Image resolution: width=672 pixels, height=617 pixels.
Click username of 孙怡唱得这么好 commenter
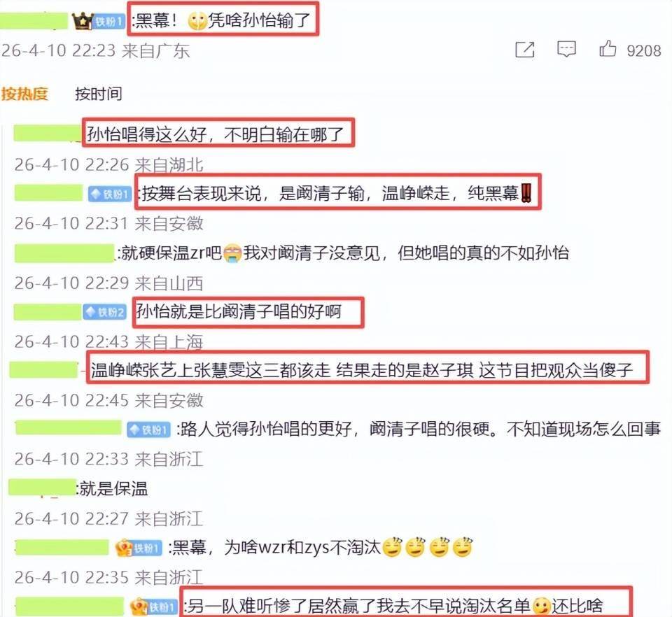coord(47,133)
